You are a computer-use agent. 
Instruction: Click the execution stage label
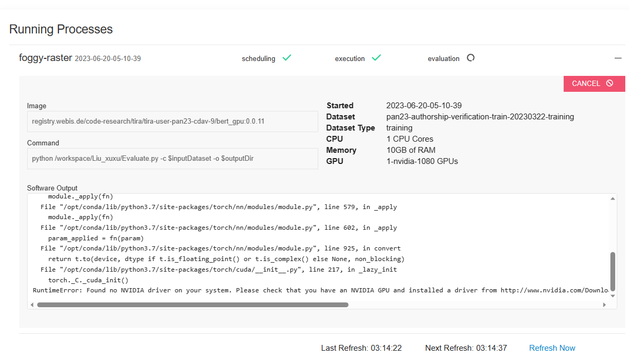pos(350,58)
